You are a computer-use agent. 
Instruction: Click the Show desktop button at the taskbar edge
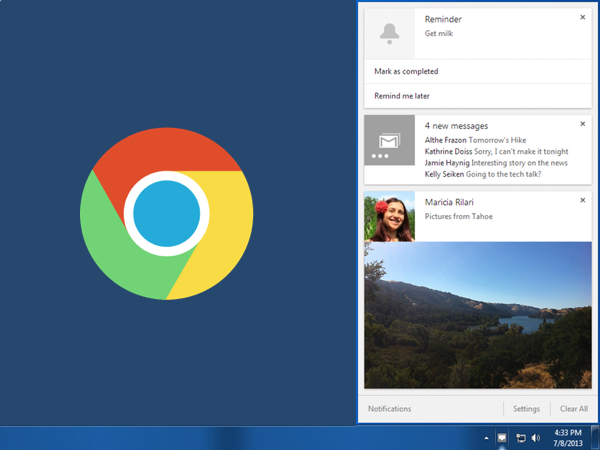click(x=595, y=438)
